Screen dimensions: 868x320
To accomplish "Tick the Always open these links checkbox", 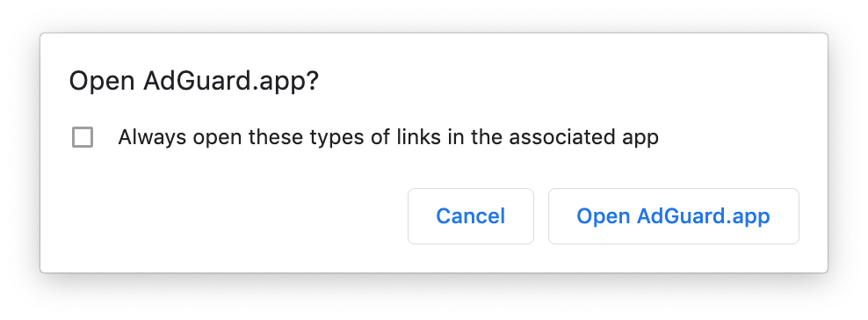I will (x=83, y=137).
